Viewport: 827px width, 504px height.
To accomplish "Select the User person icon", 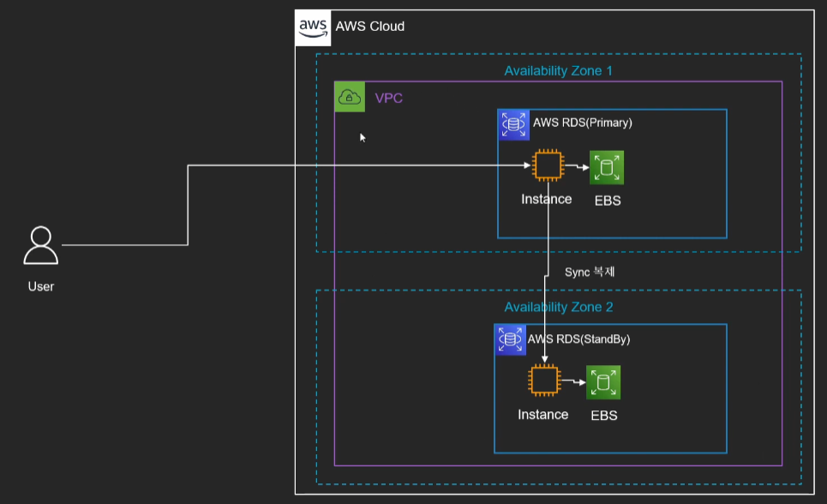I will tap(40, 245).
